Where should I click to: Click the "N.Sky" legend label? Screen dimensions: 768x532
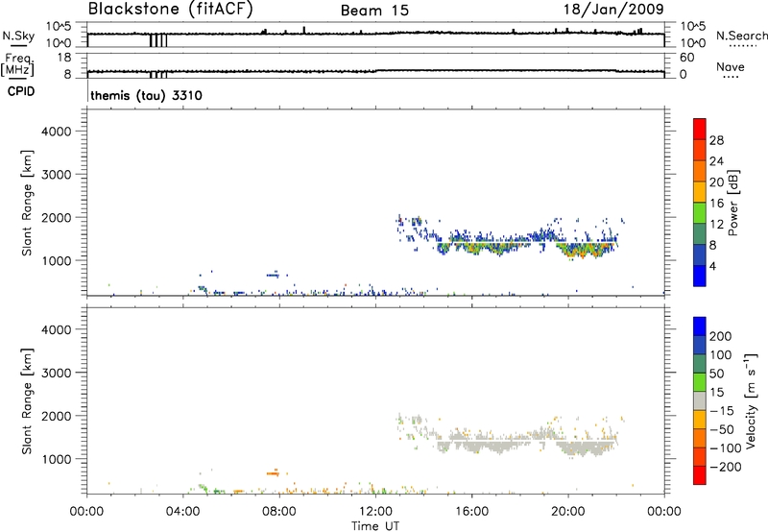click(18, 36)
